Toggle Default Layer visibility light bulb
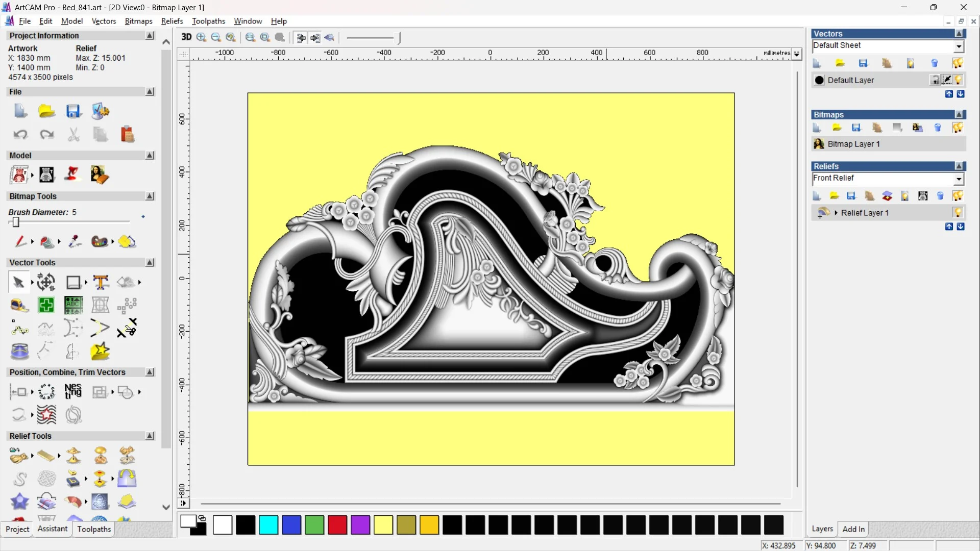 coord(958,80)
